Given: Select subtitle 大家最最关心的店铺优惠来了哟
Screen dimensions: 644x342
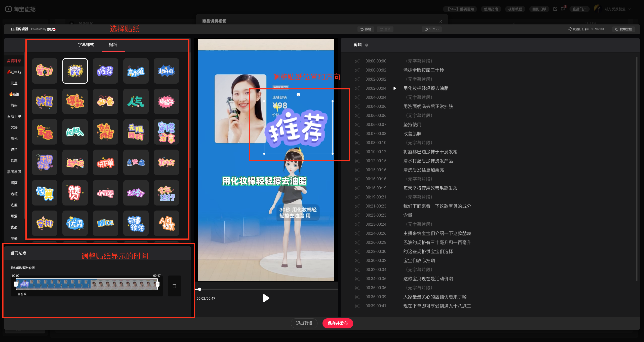Looking at the screenshot, I should point(435,297).
